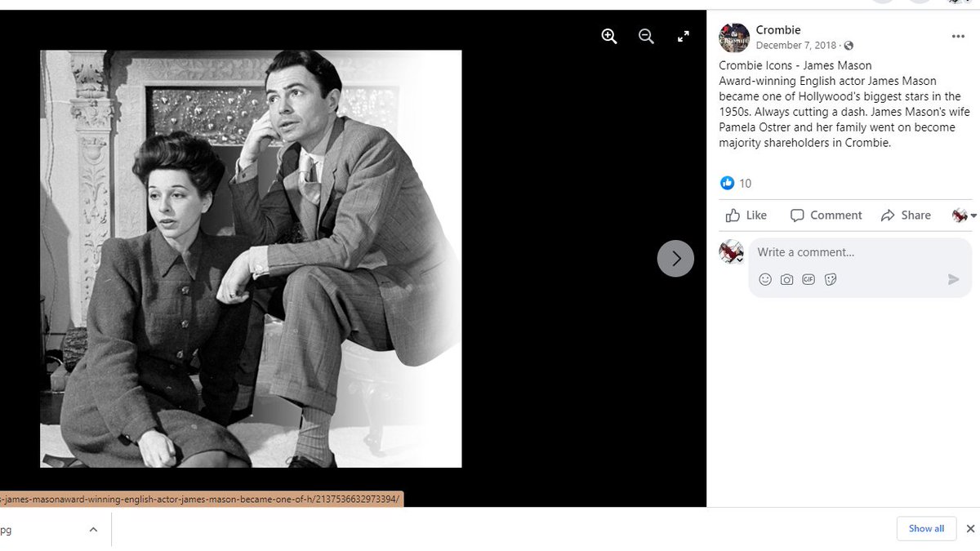Screen dimensions: 980x551
Task: Click the 'Pamela Ostrer and her family' text
Action: click(x=804, y=127)
